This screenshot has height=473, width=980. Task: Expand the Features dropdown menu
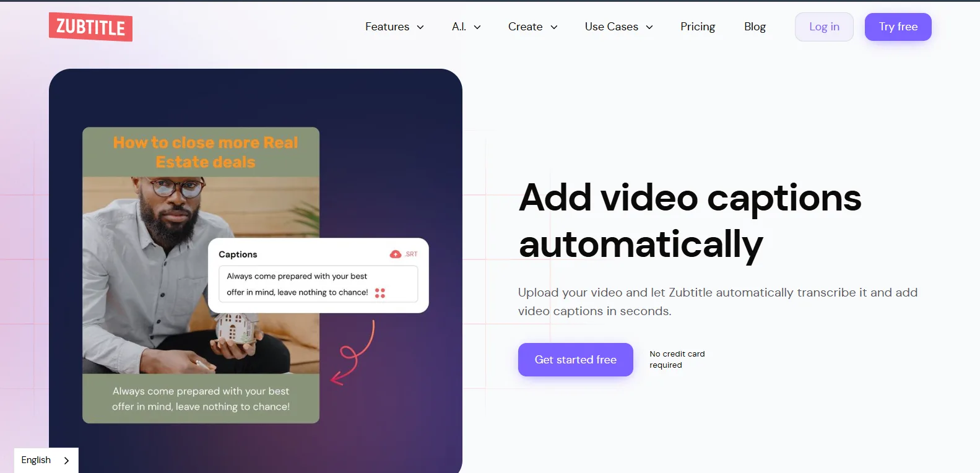394,27
